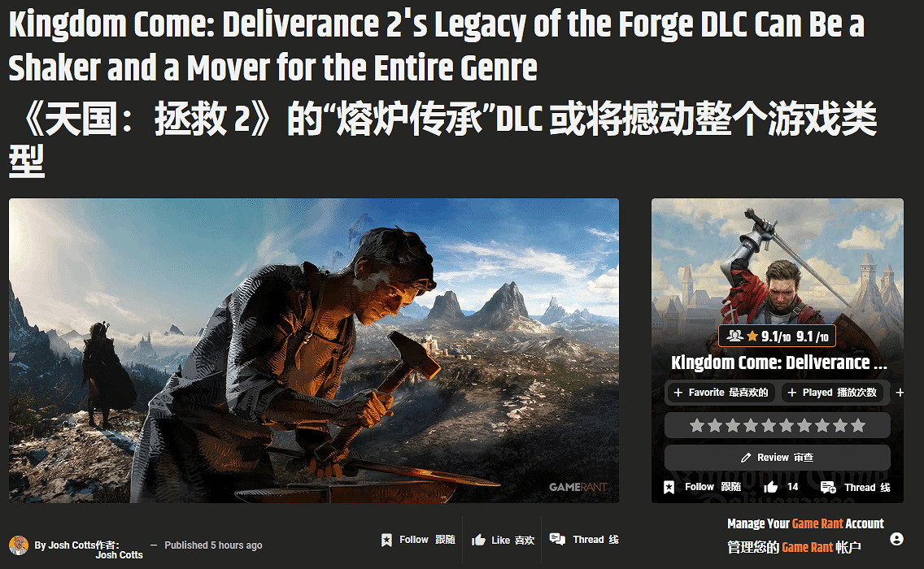This screenshot has width=924, height=569.
Task: Click the 9.1/10 rating badge
Action: tap(777, 337)
